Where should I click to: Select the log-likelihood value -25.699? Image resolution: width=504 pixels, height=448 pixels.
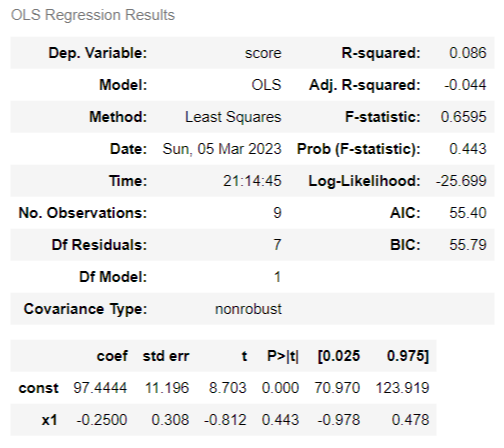461,181
